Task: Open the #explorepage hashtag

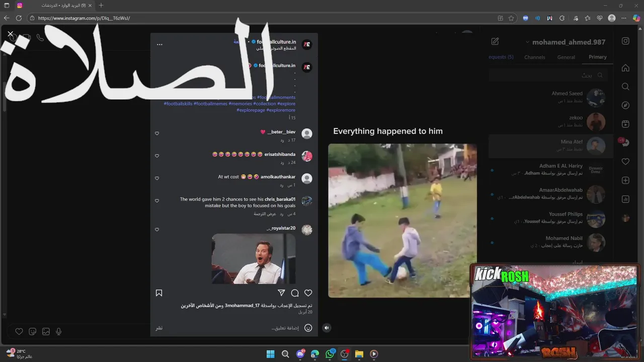Action: coord(251,110)
